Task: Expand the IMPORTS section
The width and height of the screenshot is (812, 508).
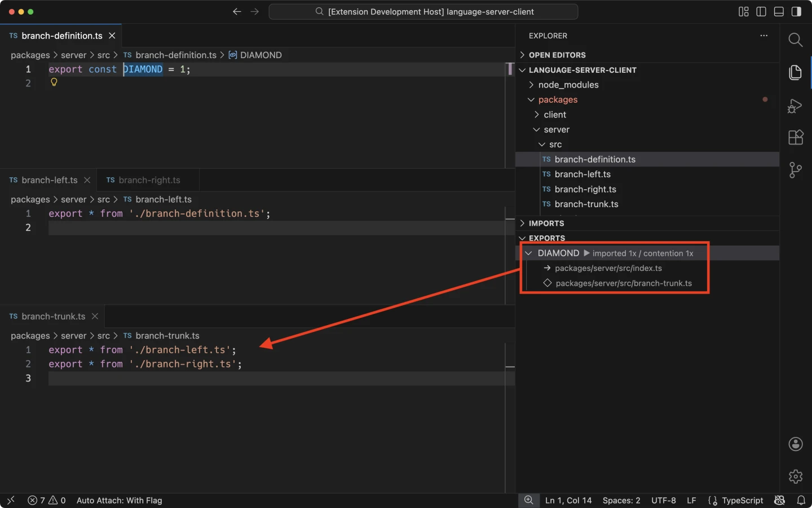Action: 546,224
